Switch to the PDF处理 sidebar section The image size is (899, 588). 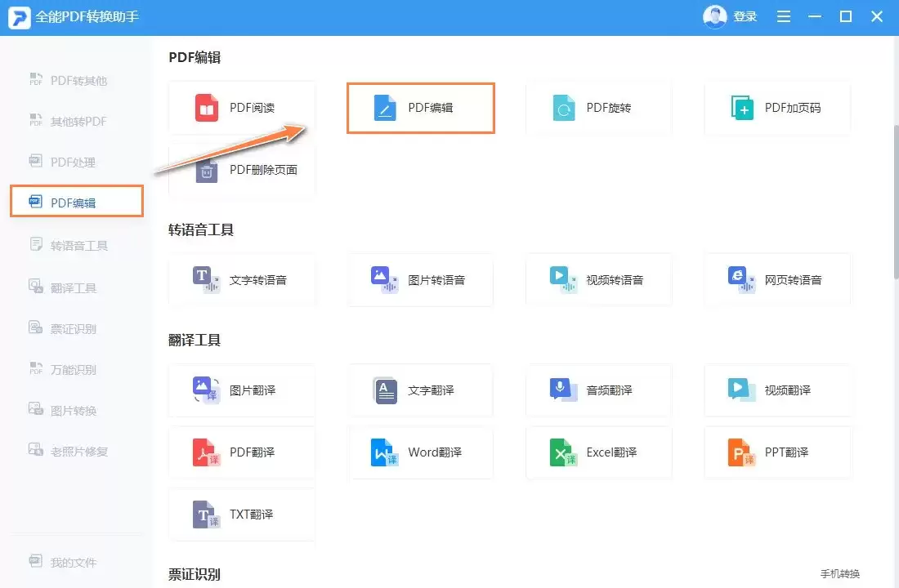[76, 162]
